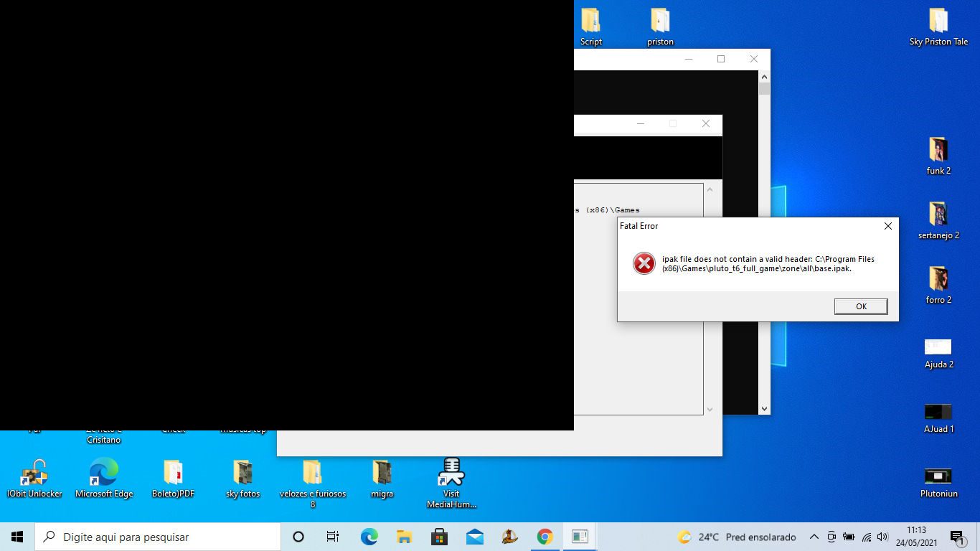Image resolution: width=980 pixels, height=551 pixels.
Task: Close the front launcher window
Action: 706,123
